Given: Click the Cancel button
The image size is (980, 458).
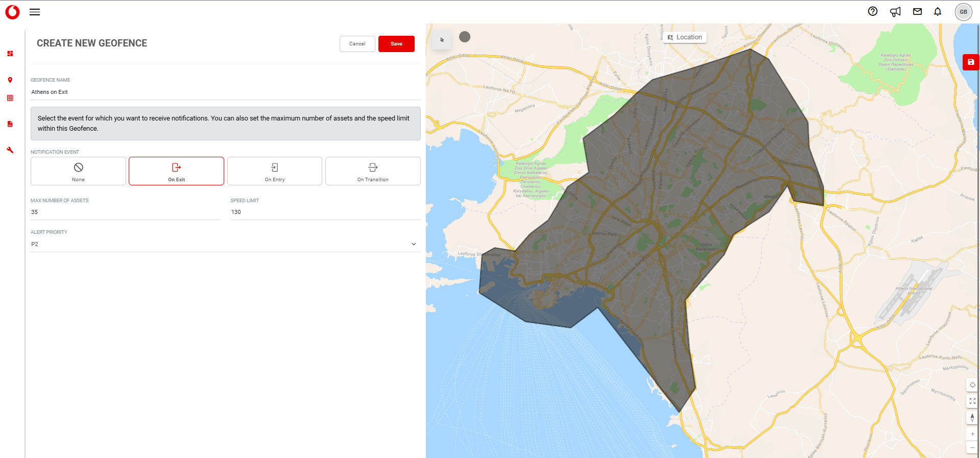Looking at the screenshot, I should [x=357, y=44].
